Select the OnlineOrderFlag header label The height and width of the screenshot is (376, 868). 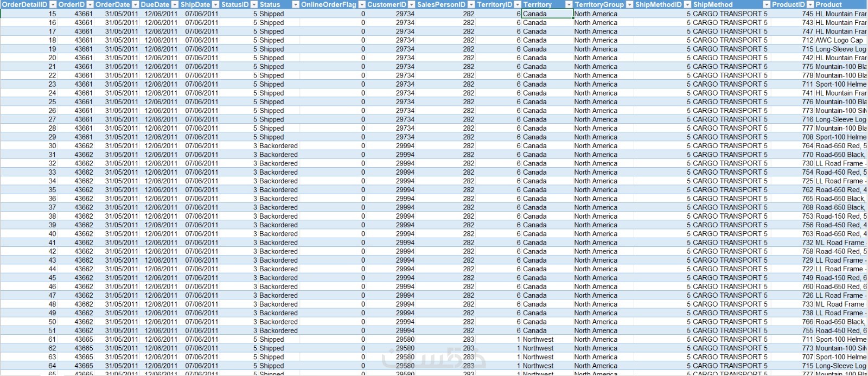coord(329,4)
